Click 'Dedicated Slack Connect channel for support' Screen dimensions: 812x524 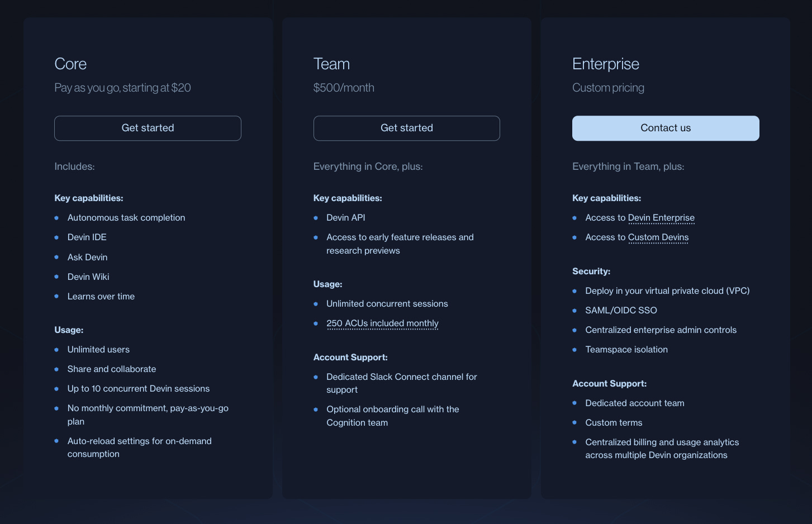[x=402, y=383]
